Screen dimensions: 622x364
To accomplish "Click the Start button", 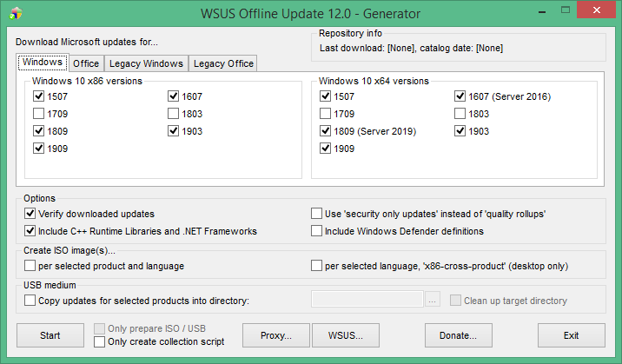I will tap(50, 335).
